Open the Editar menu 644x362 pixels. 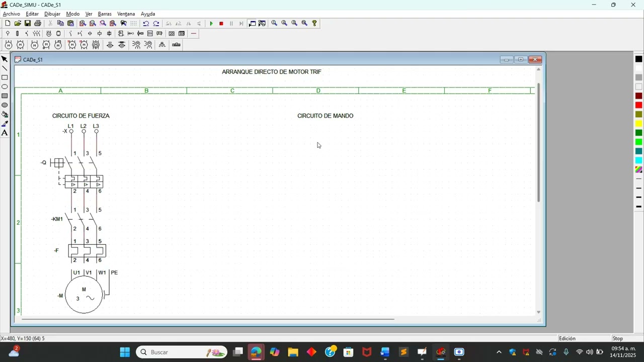[x=32, y=14]
